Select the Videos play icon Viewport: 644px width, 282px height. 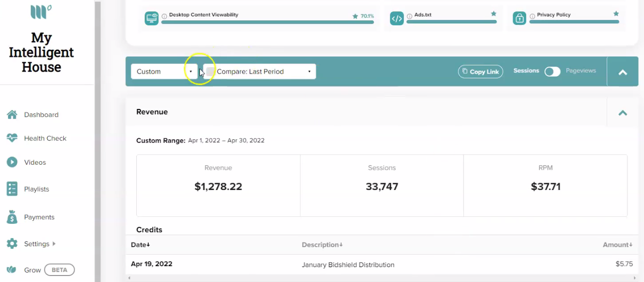click(12, 162)
